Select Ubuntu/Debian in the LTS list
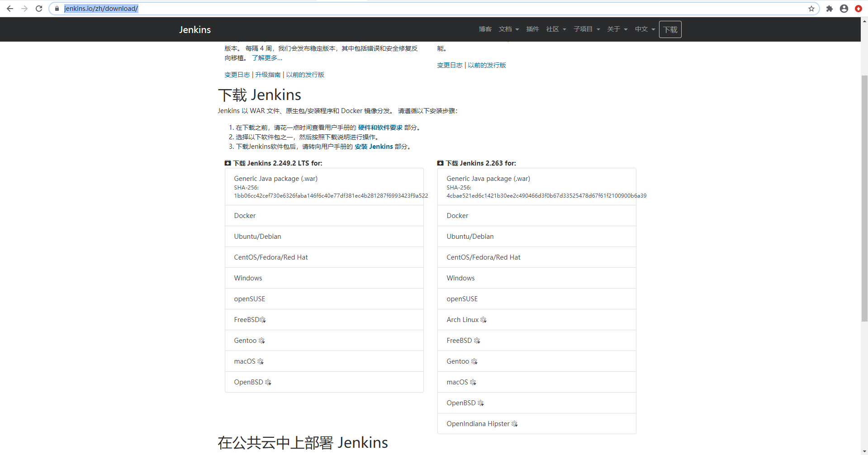 point(324,237)
